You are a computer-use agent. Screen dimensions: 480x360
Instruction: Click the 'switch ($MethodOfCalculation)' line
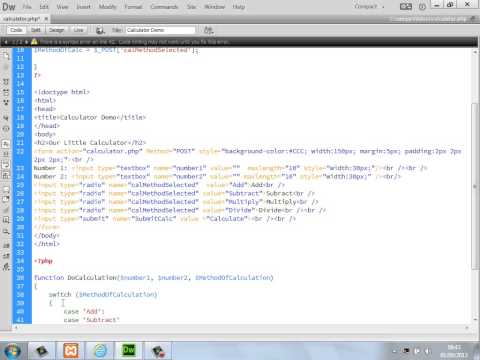point(103,295)
